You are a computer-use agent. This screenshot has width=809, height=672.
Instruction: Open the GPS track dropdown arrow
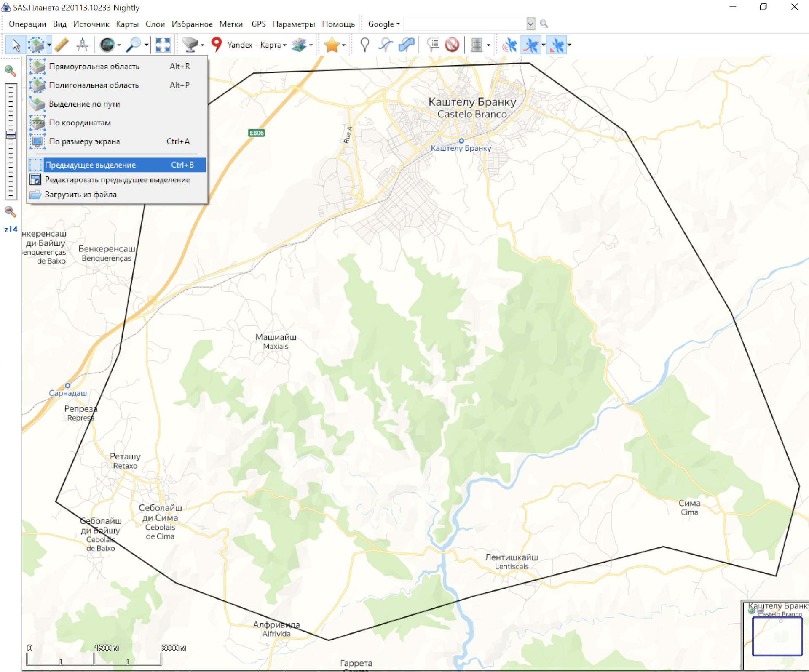click(543, 45)
